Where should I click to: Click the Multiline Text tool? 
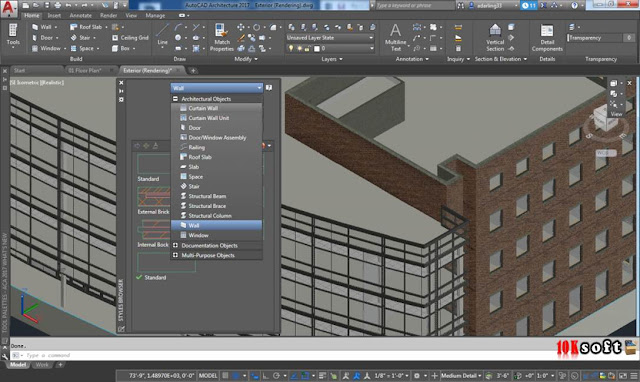[x=396, y=37]
